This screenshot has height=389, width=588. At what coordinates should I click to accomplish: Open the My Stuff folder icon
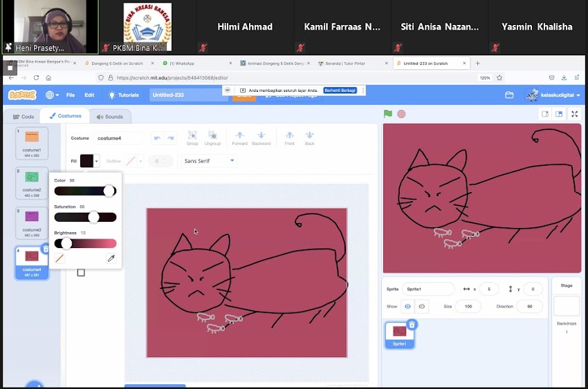(509, 95)
